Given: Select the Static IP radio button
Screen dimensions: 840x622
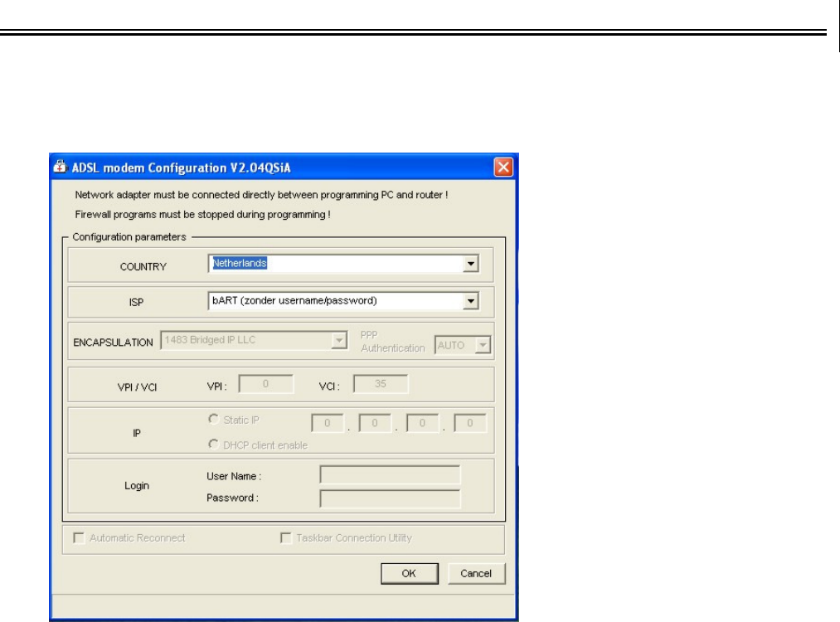Looking at the screenshot, I should click(x=213, y=419).
